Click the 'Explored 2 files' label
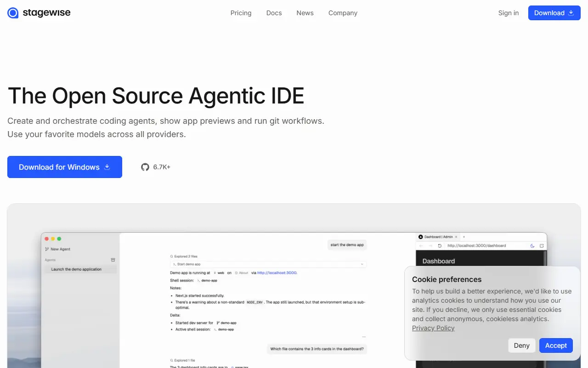Viewport: 588px width, 368px height. coord(184,256)
